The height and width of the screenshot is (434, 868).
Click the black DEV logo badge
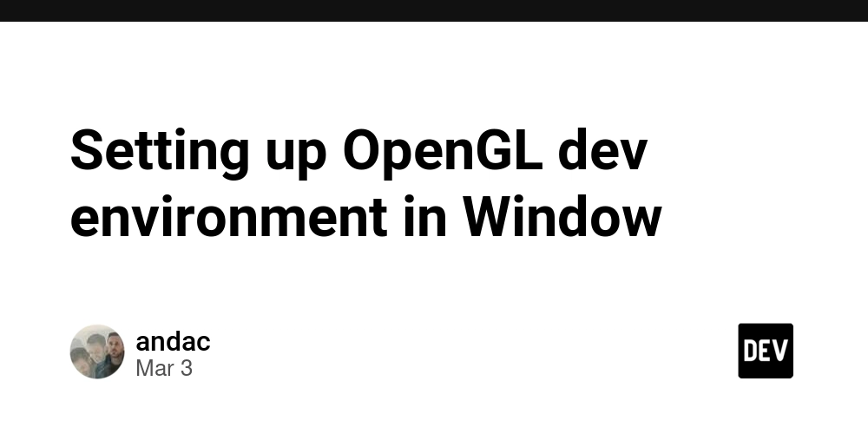pyautogui.click(x=766, y=351)
